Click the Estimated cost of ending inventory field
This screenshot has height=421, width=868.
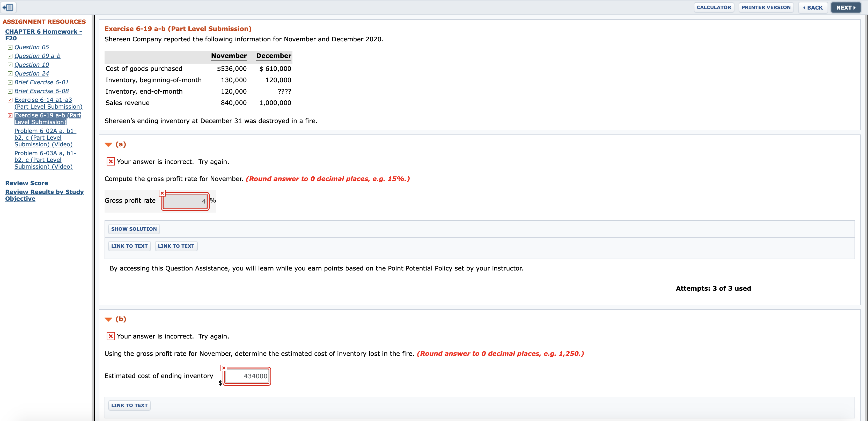coord(247,376)
